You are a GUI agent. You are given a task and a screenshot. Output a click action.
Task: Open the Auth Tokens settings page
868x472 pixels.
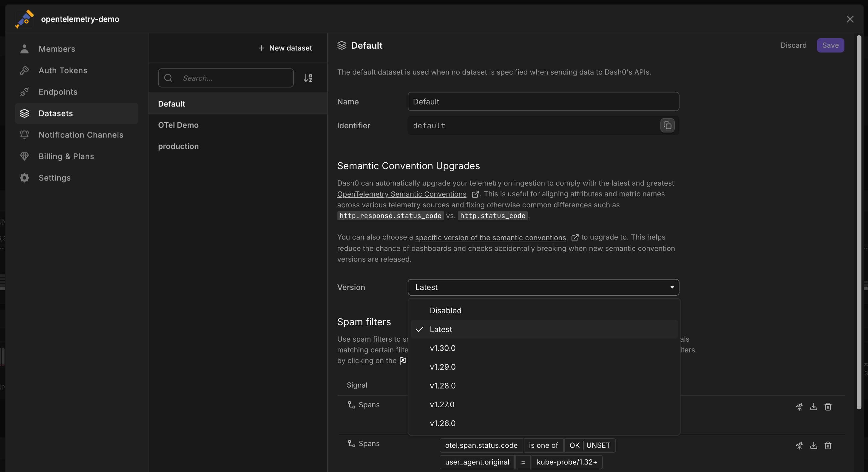pyautogui.click(x=63, y=70)
